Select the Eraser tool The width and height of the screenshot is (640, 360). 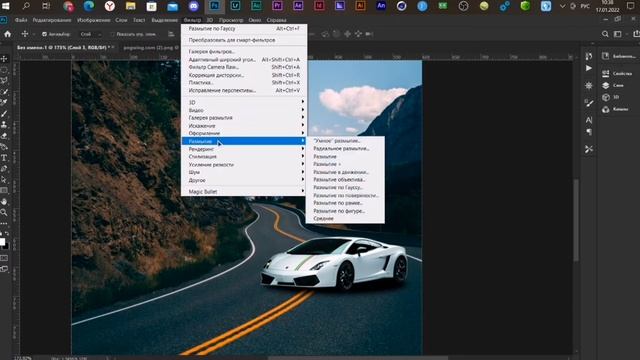4,136
